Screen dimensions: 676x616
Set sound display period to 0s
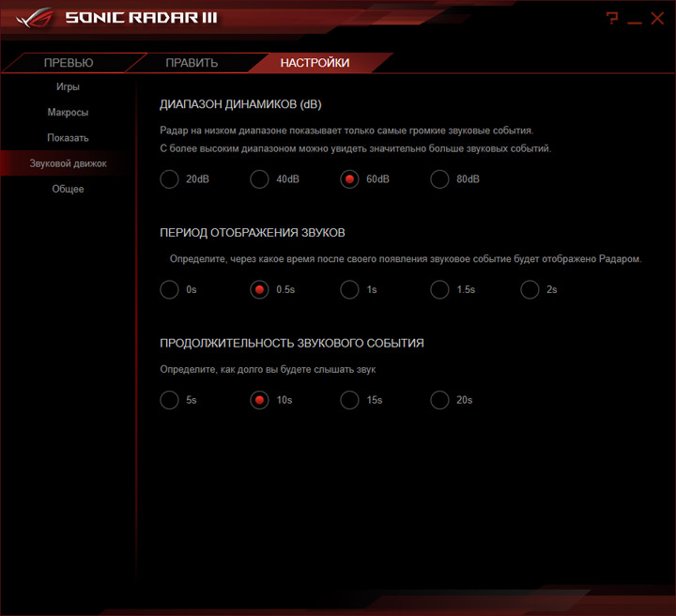pyautogui.click(x=169, y=289)
